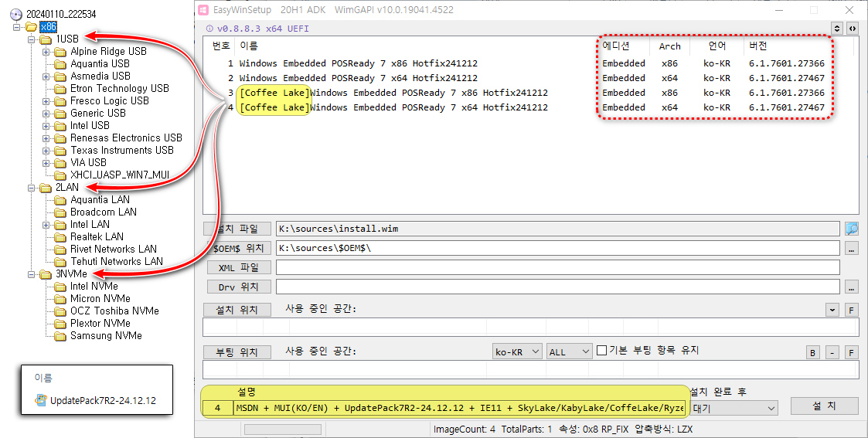Click the minus button on boot location row
The height and width of the screenshot is (438, 868).
(x=832, y=352)
